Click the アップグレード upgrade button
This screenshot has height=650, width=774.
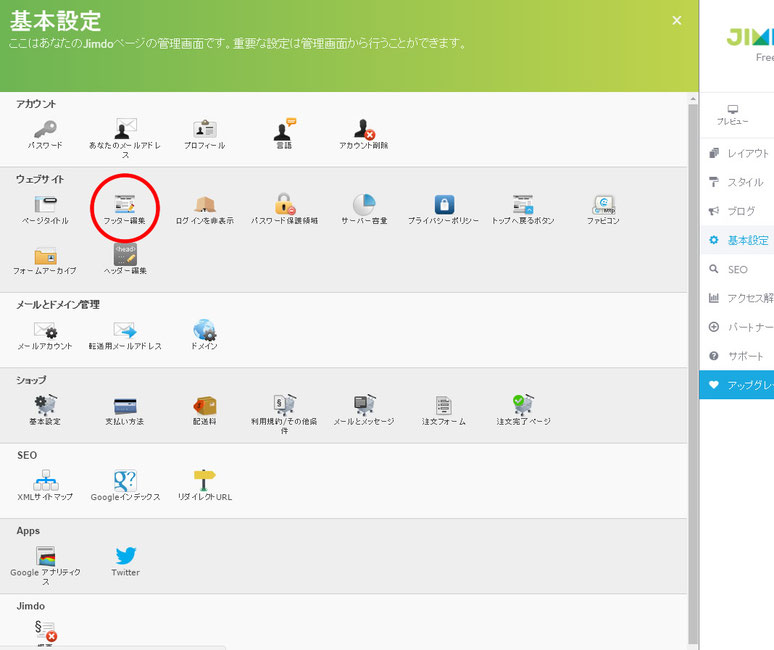click(737, 385)
